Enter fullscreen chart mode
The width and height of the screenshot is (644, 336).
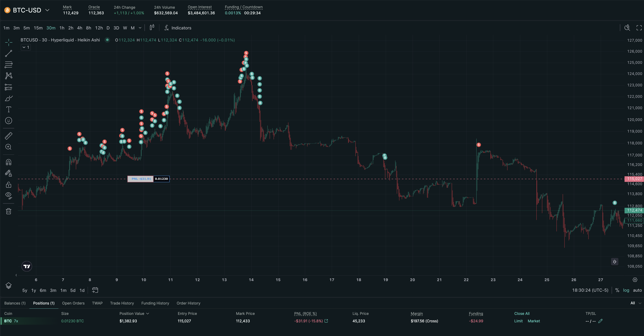point(639,28)
